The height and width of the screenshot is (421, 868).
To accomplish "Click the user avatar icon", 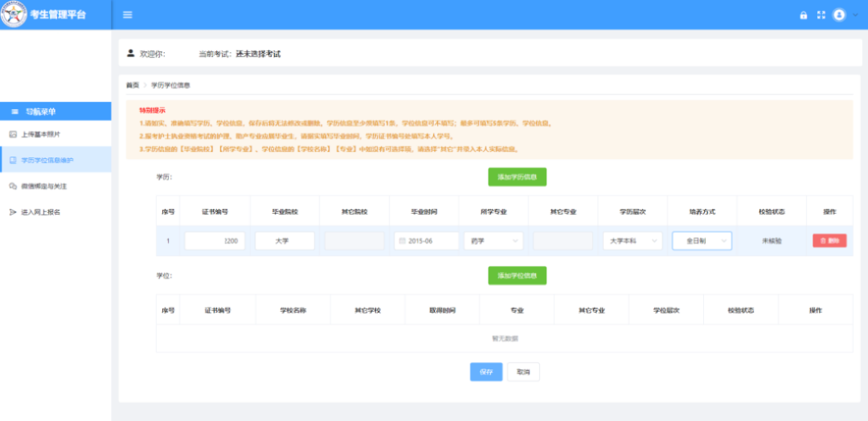I will tap(839, 15).
